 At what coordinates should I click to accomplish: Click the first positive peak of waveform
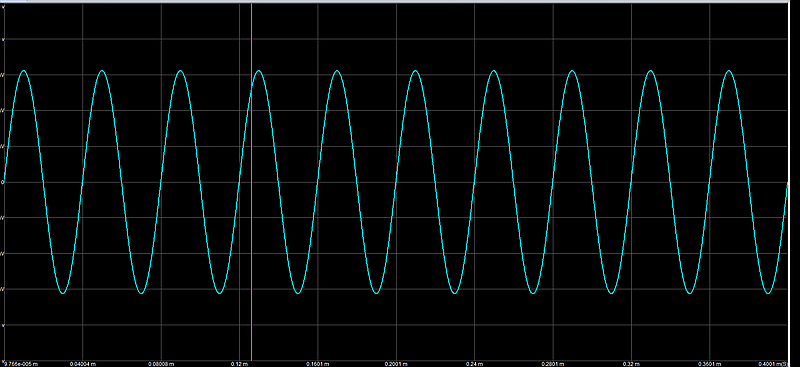(x=23, y=70)
